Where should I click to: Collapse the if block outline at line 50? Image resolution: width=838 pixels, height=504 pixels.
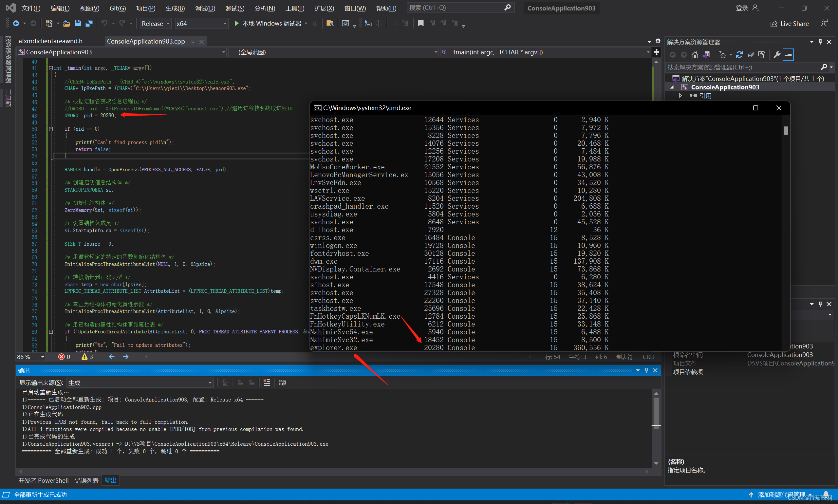[50, 129]
